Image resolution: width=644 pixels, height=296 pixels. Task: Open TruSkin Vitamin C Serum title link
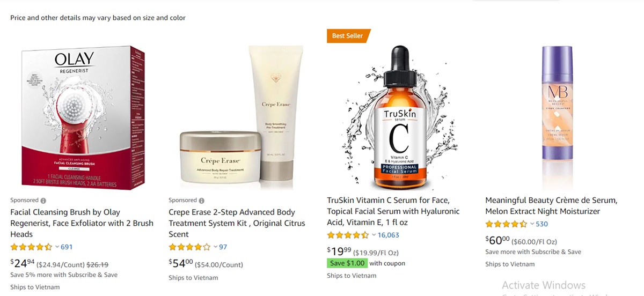[x=393, y=211]
